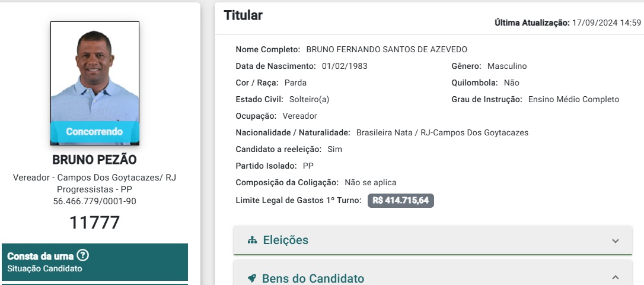
Task: Click the Bens do Candidato section title
Action: (x=313, y=278)
